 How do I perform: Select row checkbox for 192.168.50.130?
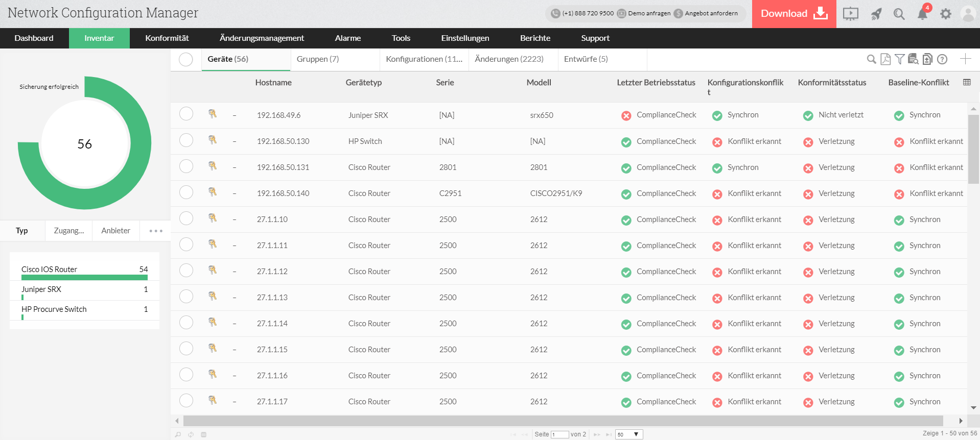pos(186,140)
